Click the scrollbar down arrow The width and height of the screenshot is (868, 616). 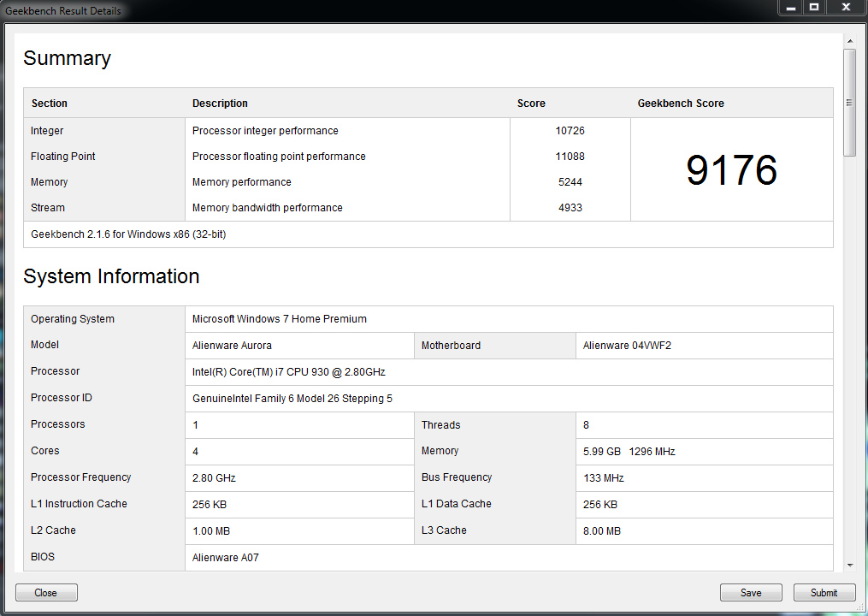(849, 565)
